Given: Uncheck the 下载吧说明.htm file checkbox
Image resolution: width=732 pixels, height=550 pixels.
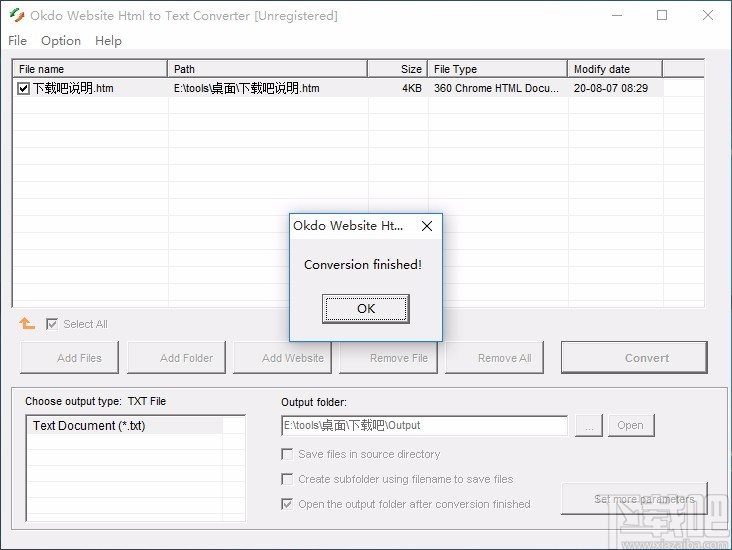Looking at the screenshot, I should (23, 88).
